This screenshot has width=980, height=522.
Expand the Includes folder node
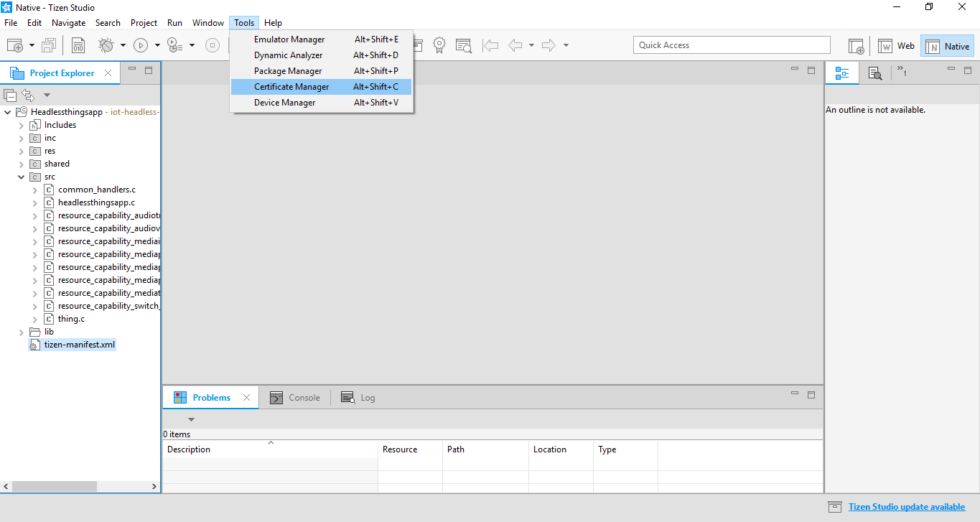[x=22, y=125]
